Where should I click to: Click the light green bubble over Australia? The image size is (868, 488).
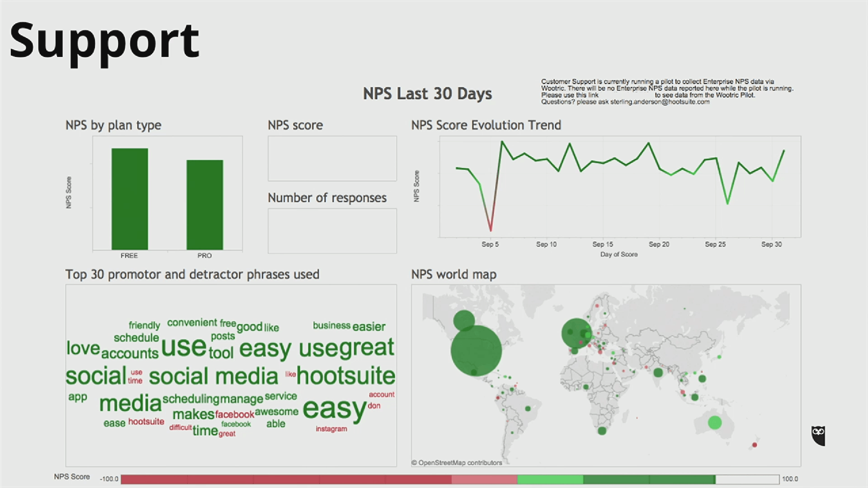pyautogui.click(x=714, y=422)
